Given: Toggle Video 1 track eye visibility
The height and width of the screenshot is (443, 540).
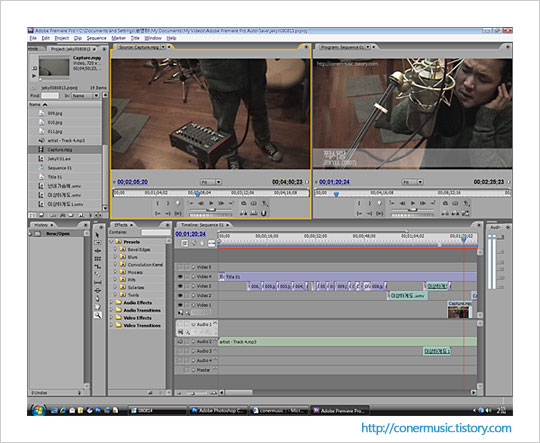Looking at the screenshot, I should click(x=180, y=305).
